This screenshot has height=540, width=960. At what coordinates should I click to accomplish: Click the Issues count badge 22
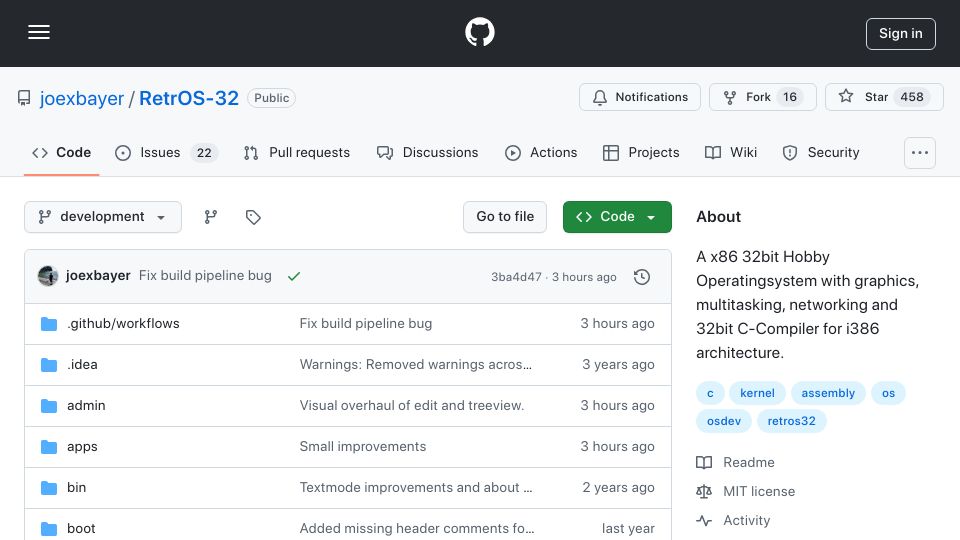click(x=204, y=152)
